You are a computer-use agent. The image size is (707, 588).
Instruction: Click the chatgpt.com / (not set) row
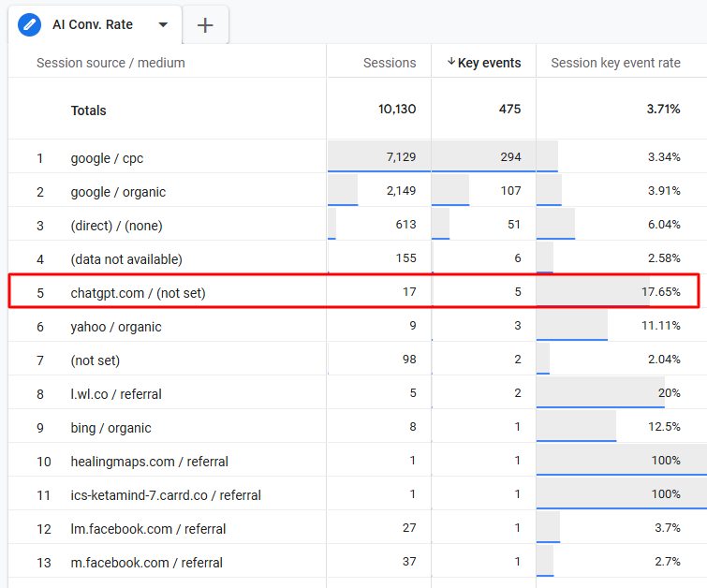point(354,292)
